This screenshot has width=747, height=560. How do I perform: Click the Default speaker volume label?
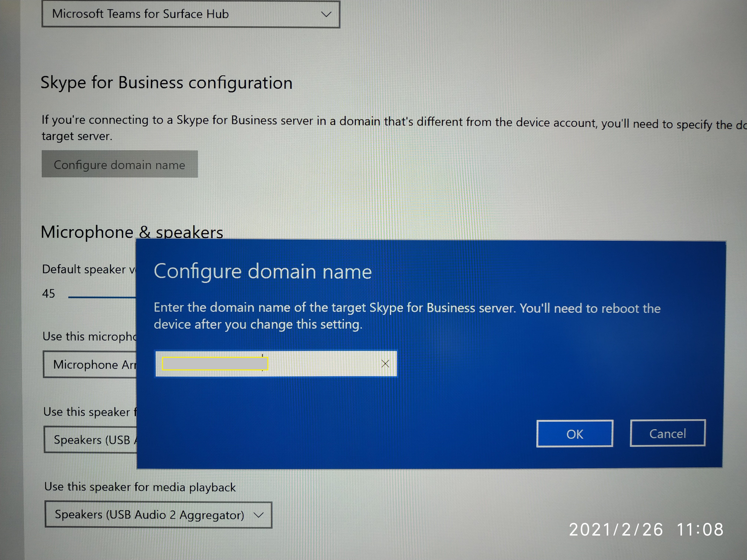(89, 269)
